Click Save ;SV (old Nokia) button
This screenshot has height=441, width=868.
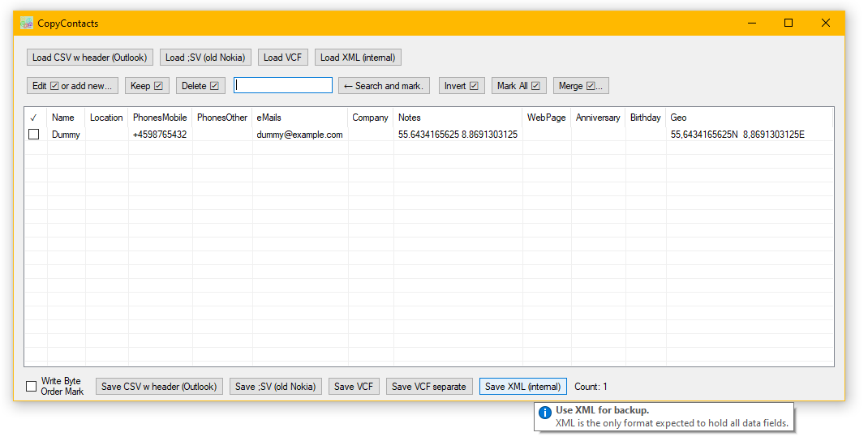(x=275, y=386)
